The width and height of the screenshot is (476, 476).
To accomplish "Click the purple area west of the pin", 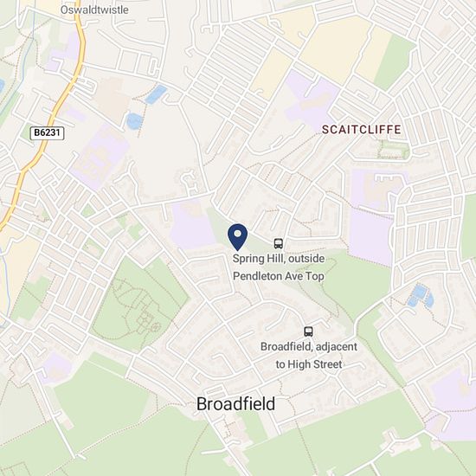I will click(x=192, y=227).
